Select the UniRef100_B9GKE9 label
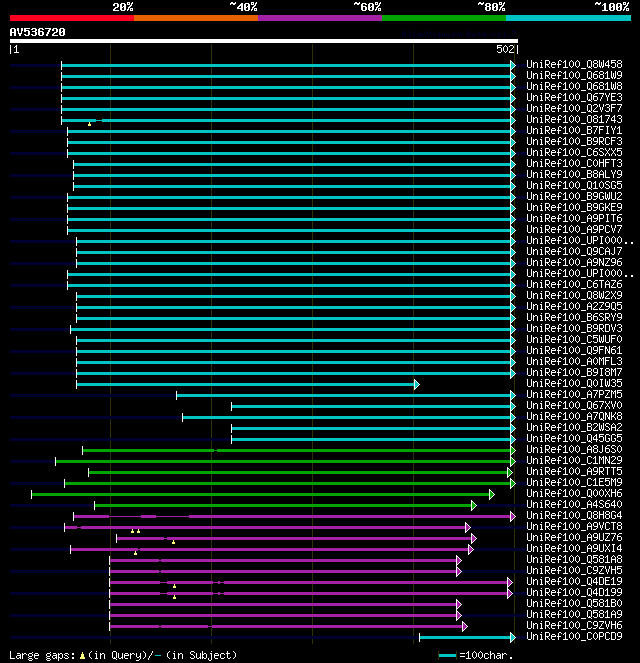Image resolution: width=640 pixels, height=663 pixels. pyautogui.click(x=574, y=207)
